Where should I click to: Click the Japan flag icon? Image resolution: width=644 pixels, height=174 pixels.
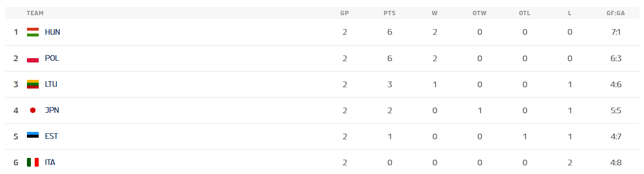(x=33, y=110)
